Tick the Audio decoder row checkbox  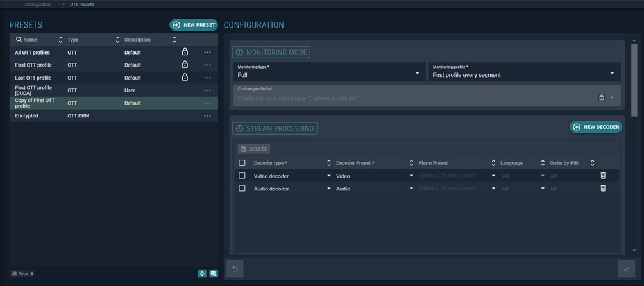click(x=242, y=189)
